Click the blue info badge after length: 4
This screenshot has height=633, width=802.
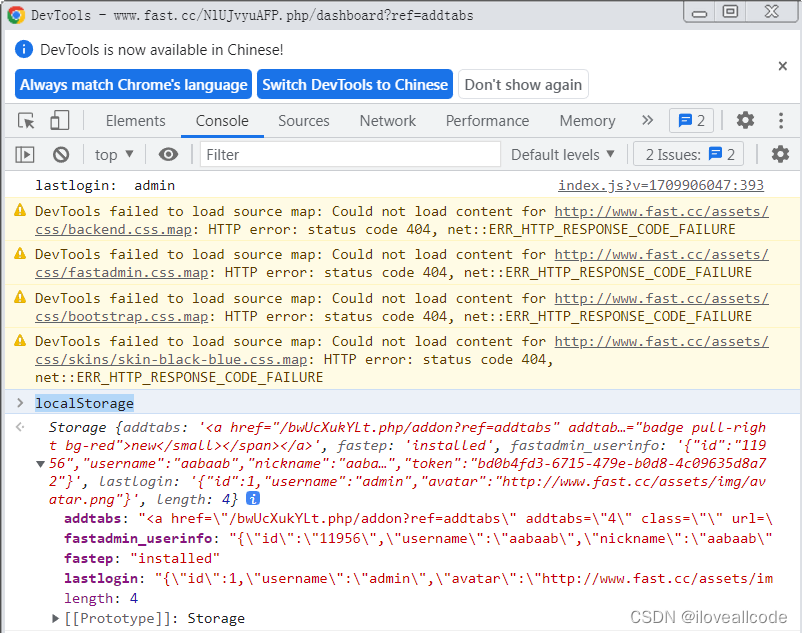pyautogui.click(x=253, y=499)
